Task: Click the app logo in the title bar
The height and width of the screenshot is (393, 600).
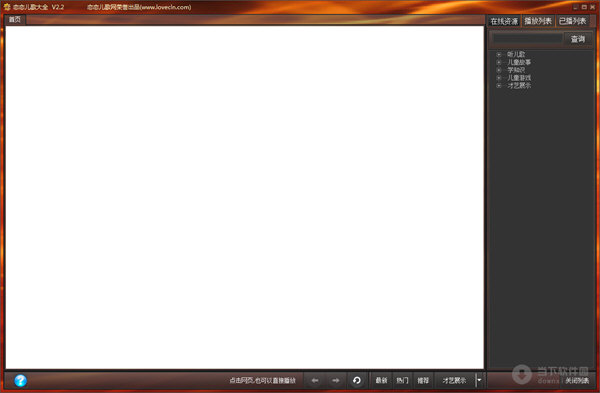Action: [7, 7]
